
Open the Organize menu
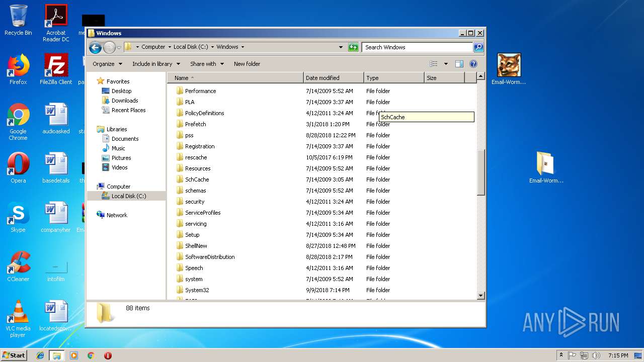pyautogui.click(x=107, y=64)
